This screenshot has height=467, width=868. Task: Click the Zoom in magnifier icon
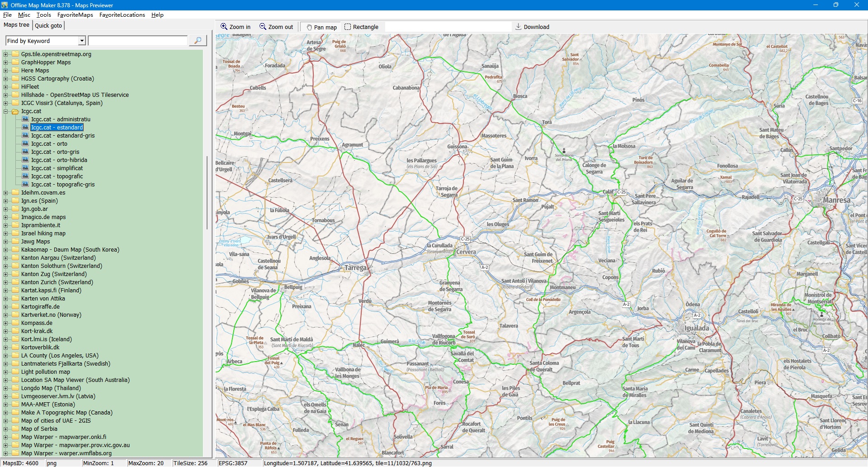pos(224,27)
